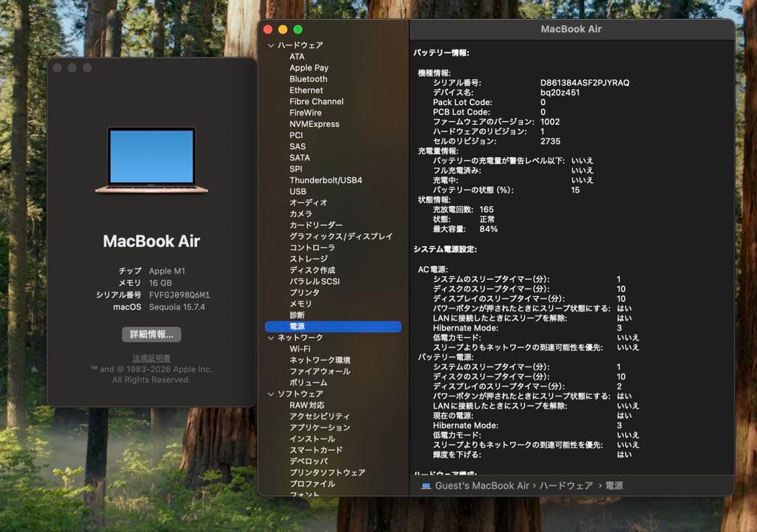
Task: Collapse the ネットワーク section chevron
Action: point(271,338)
